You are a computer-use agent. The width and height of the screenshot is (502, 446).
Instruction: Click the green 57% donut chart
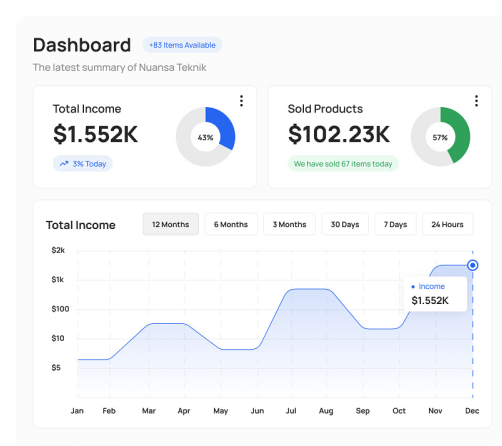[x=440, y=137]
